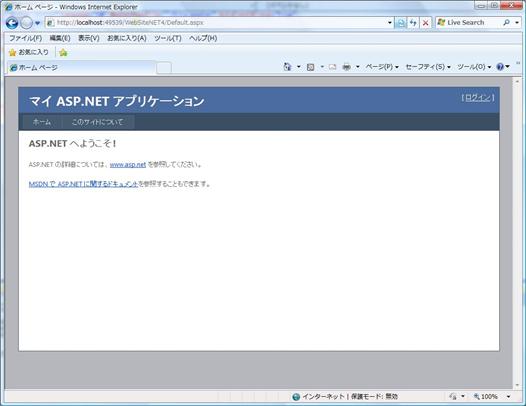
Task: Click the page icon on the ホーム ページ tab
Action: [13, 68]
